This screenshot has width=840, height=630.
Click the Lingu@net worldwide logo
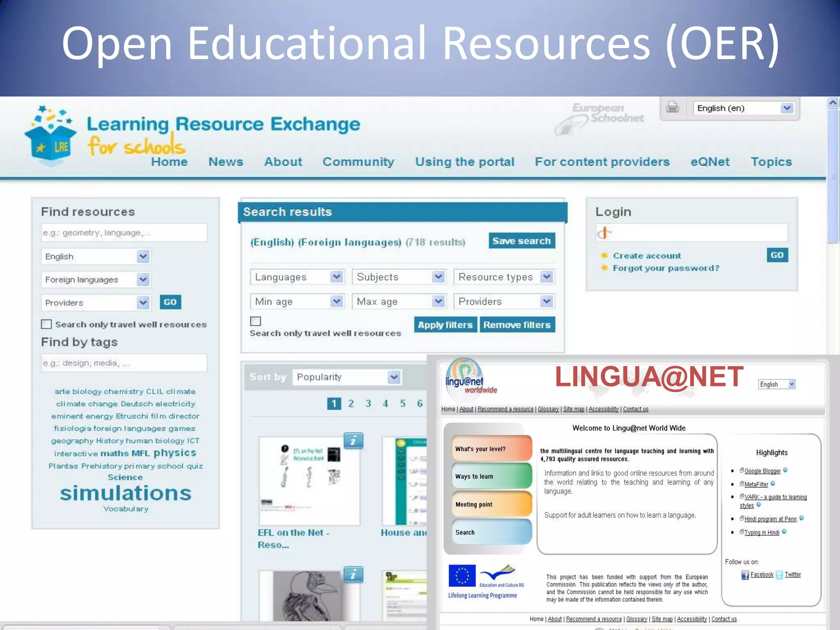tap(470, 380)
